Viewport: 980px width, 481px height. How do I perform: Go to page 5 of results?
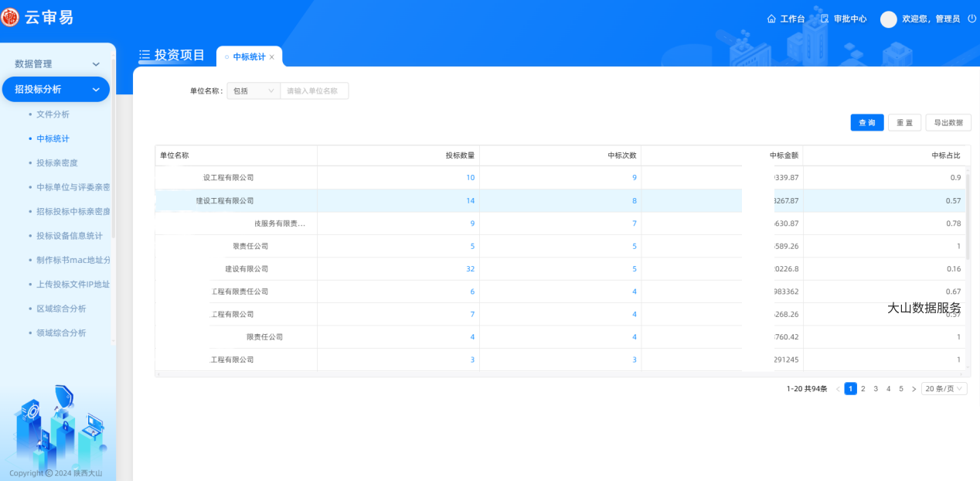point(901,389)
